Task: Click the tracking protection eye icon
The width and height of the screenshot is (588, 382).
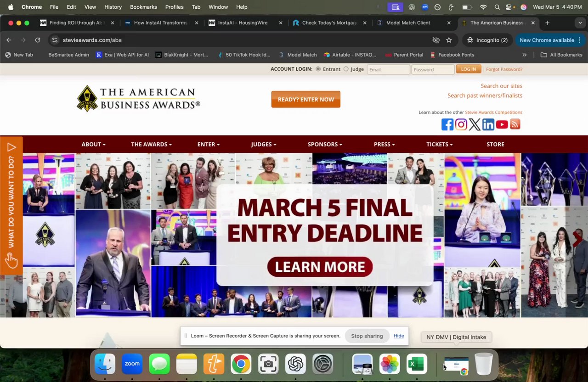Action: [436, 40]
